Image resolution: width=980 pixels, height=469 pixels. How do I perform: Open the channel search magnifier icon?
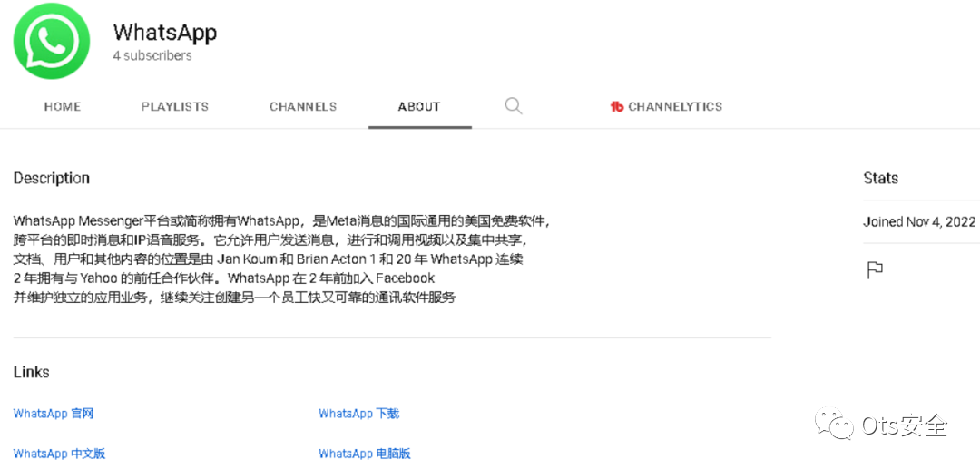coord(513,105)
